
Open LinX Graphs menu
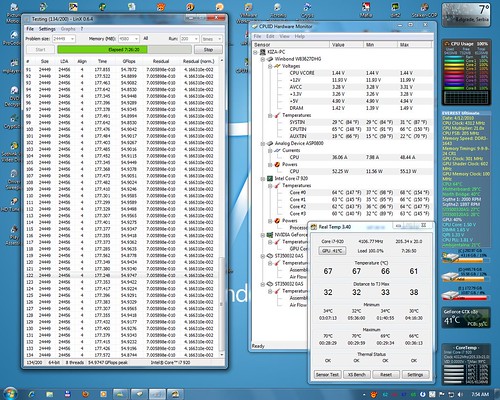click(x=68, y=29)
